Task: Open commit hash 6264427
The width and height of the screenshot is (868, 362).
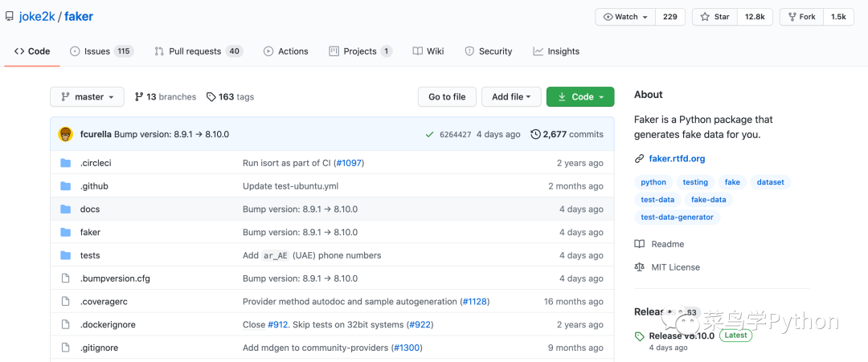Action: coord(455,134)
